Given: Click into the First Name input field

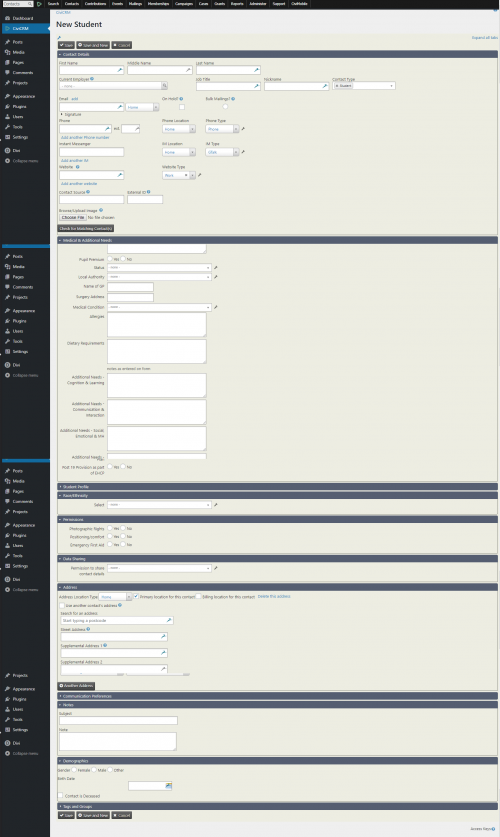Looking at the screenshot, I should (91, 70).
